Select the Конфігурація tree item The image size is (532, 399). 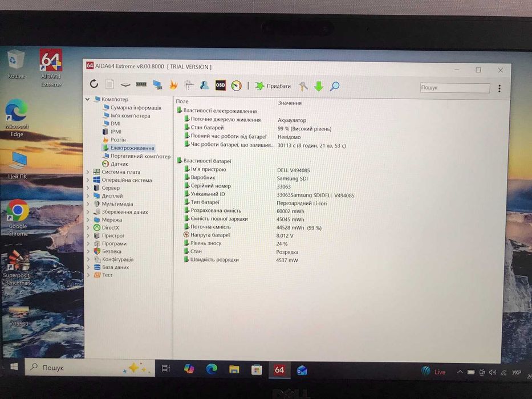tap(117, 259)
